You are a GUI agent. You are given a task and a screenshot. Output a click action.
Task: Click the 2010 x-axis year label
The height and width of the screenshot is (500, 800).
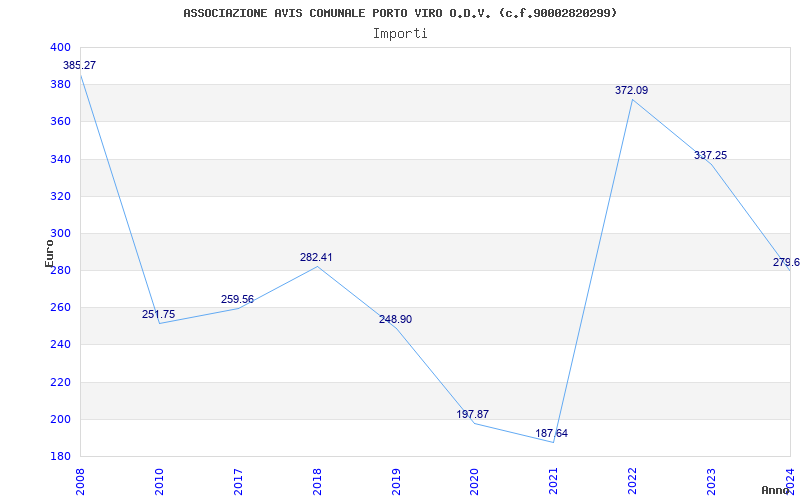159,481
